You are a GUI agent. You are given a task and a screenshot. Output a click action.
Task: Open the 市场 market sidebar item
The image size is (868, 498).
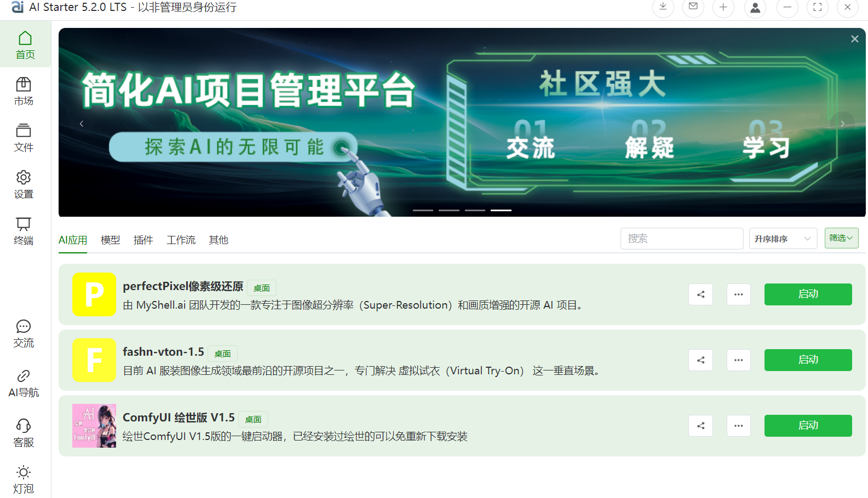pos(24,91)
